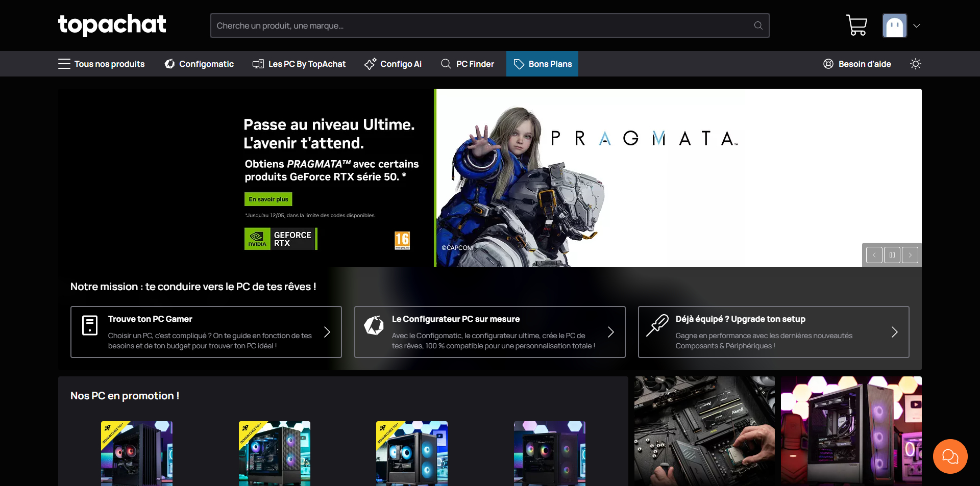
Task: Click the Configo Ai sparkle icon
Action: tap(371, 64)
